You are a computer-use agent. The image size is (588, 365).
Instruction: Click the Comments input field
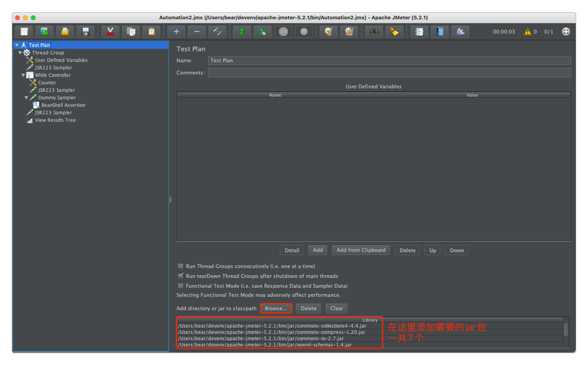(x=389, y=73)
